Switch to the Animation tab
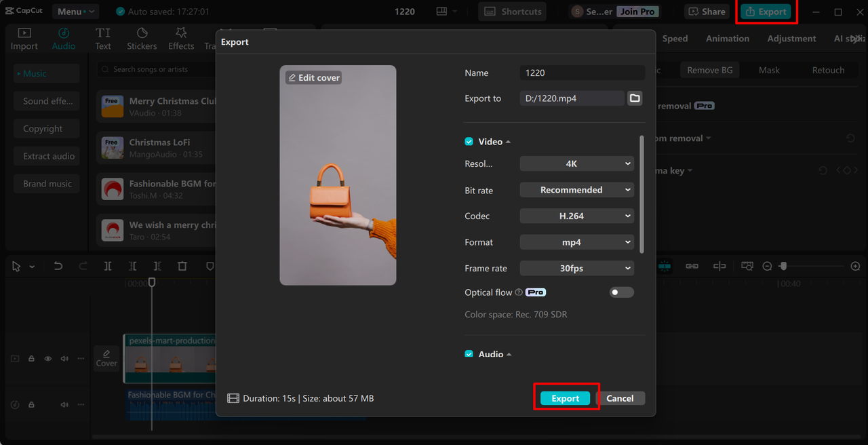868x445 pixels. click(728, 39)
